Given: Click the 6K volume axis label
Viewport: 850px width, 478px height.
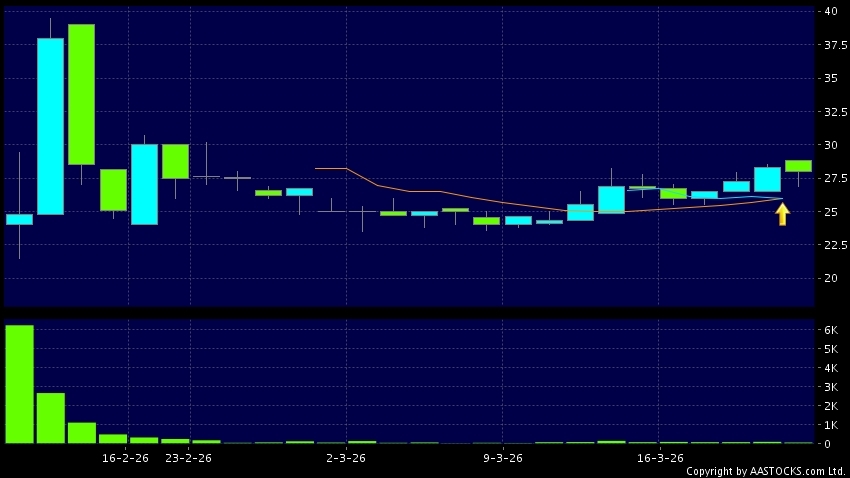Looking at the screenshot, I should (830, 330).
